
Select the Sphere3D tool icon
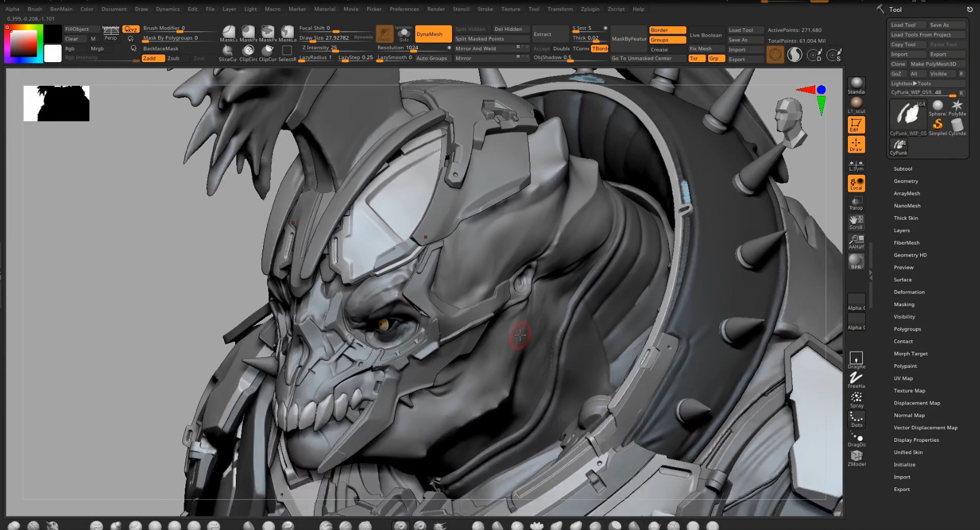pos(937,108)
